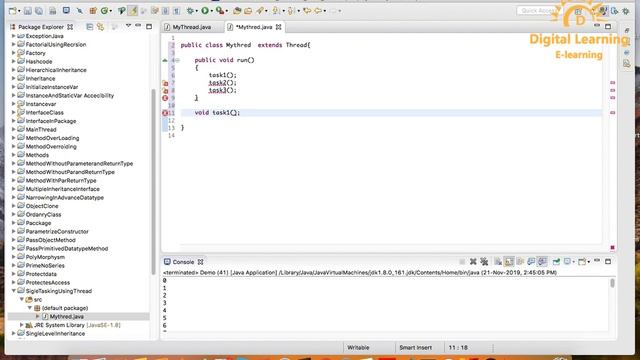Viewport: 640px width, 360px height.
Task: Maximize the Console view
Action: tap(608, 262)
